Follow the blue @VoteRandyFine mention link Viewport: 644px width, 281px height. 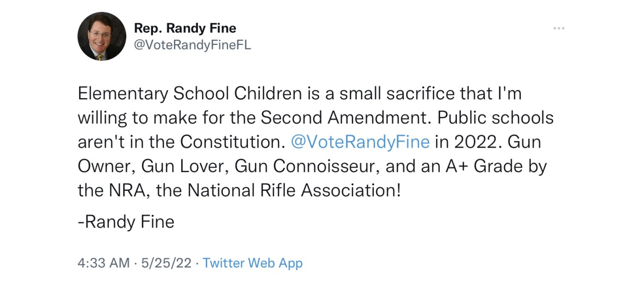point(360,142)
